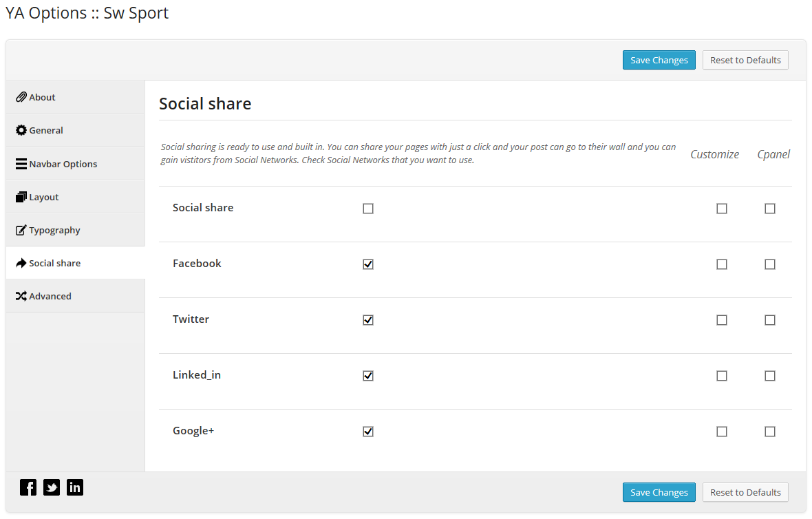The width and height of the screenshot is (812, 519).
Task: Click the top Reset to Defaults button
Action: pos(746,60)
